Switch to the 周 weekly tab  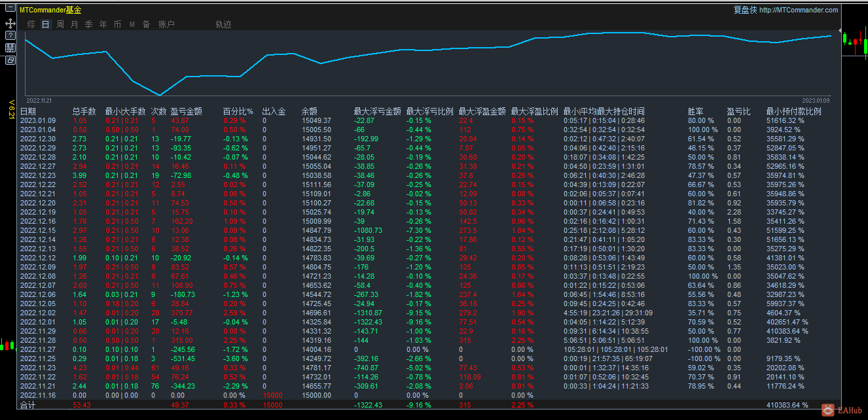point(60,24)
